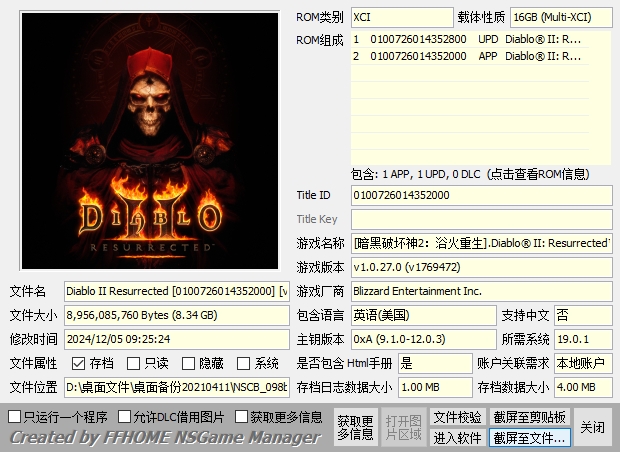Image resolution: width=620 pixels, height=452 pixels.
Task: Focus the 文件位置 path field
Action: click(177, 387)
